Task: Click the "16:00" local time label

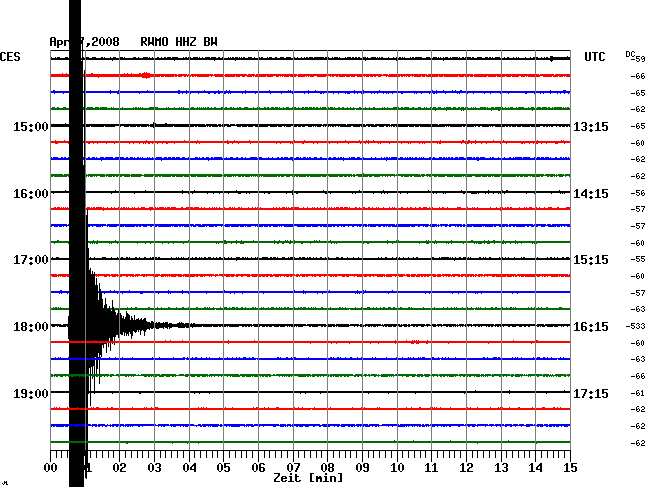Action: tap(31, 194)
